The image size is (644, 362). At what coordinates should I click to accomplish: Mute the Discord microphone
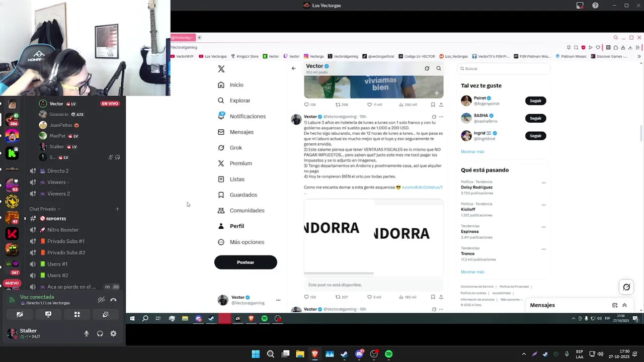coord(87,333)
